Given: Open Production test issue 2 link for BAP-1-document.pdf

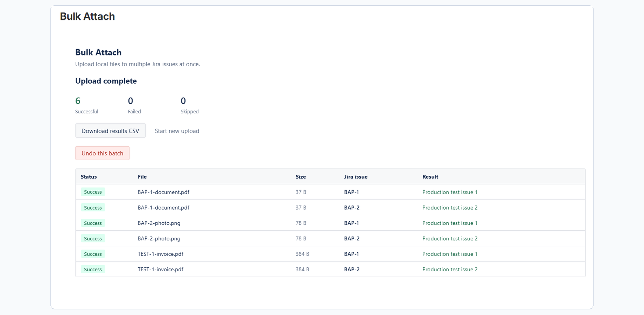Looking at the screenshot, I should coord(450,208).
